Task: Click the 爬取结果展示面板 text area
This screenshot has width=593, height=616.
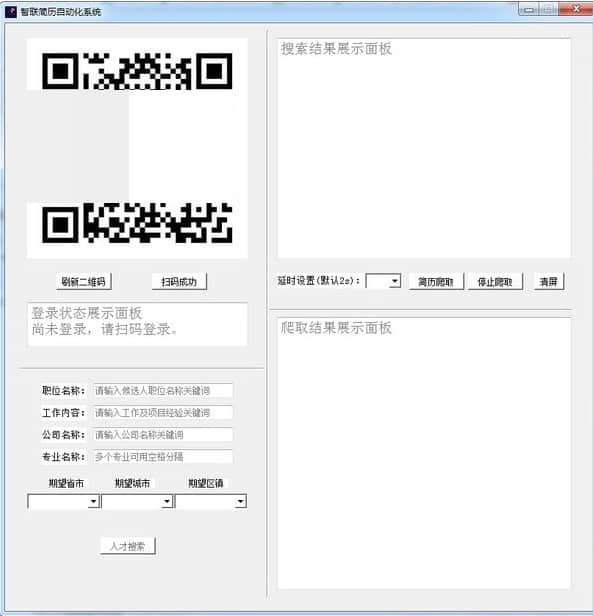Action: coord(424,453)
